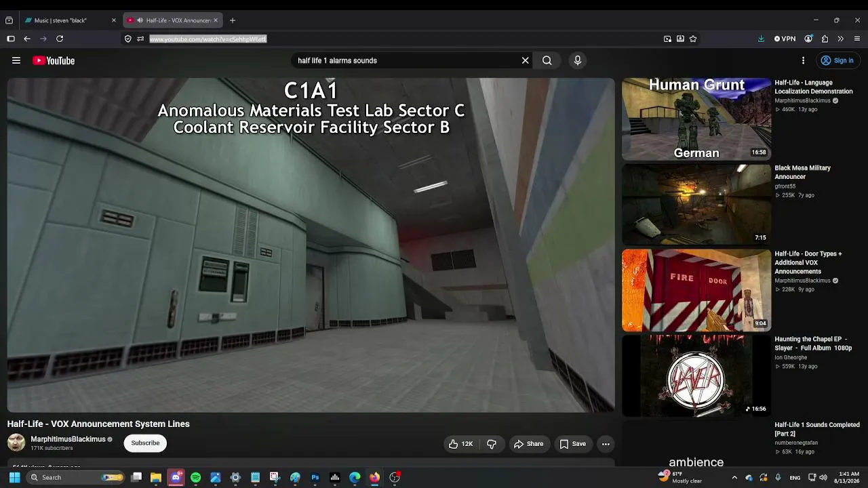The image size is (868, 488).
Task: Switch to the Music steven "black" tab
Action: coord(70,20)
